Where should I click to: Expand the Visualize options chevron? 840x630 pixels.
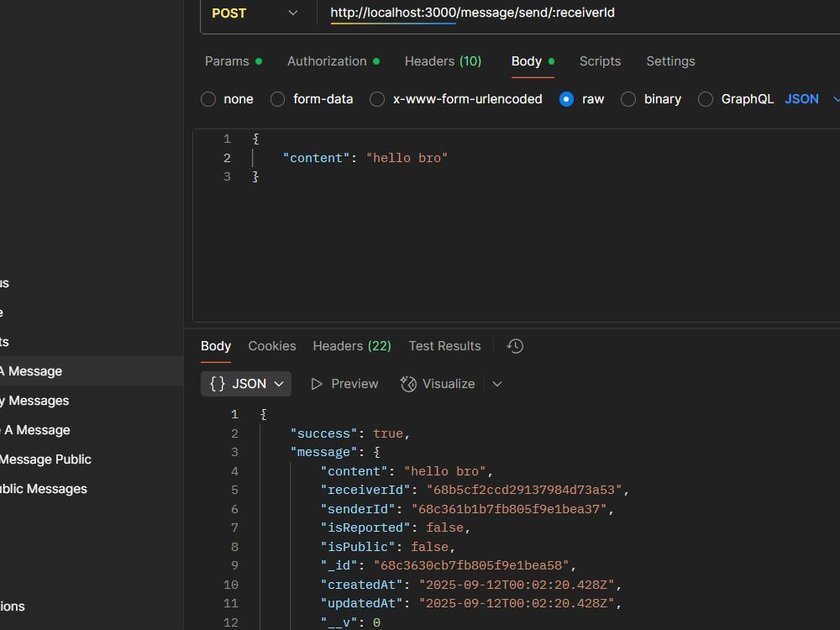pyautogui.click(x=497, y=384)
